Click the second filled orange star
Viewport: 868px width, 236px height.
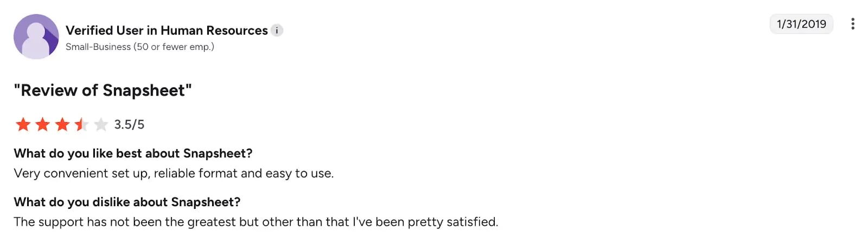[x=43, y=125]
